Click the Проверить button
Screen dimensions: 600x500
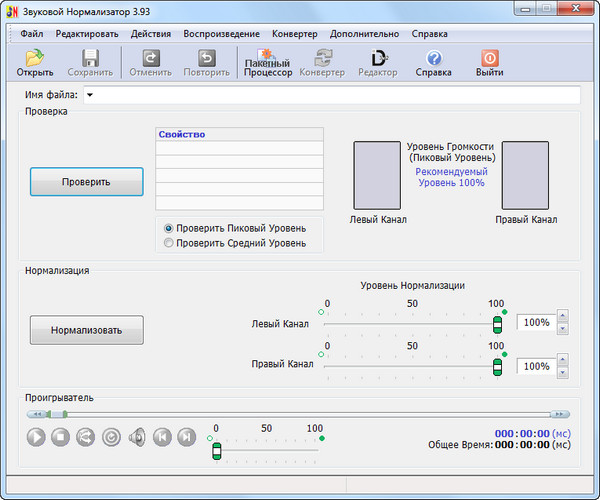click(86, 182)
